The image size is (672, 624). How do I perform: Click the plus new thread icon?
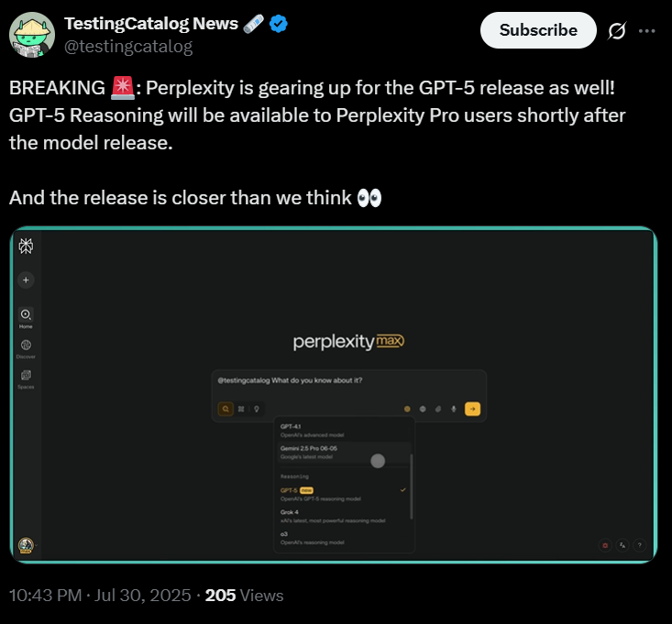(27, 280)
